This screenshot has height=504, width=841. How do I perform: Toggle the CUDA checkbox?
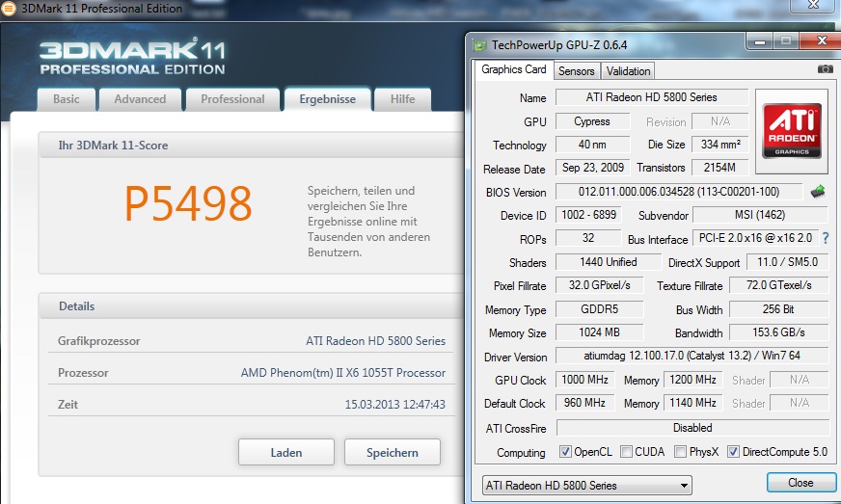click(626, 451)
